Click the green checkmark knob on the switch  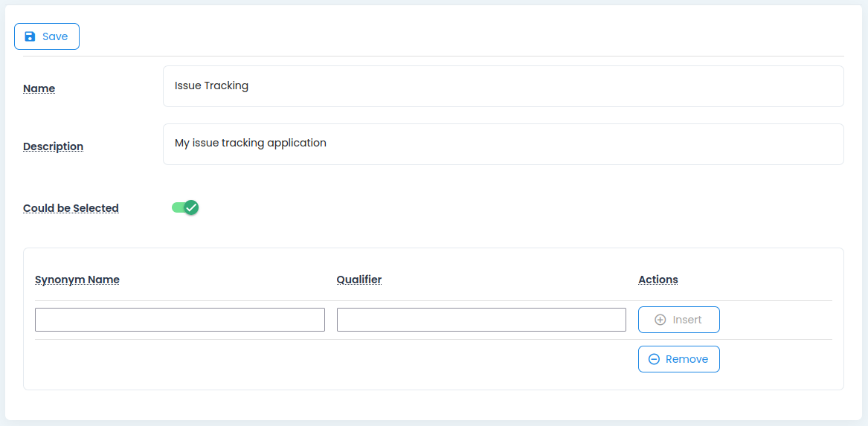pyautogui.click(x=191, y=207)
